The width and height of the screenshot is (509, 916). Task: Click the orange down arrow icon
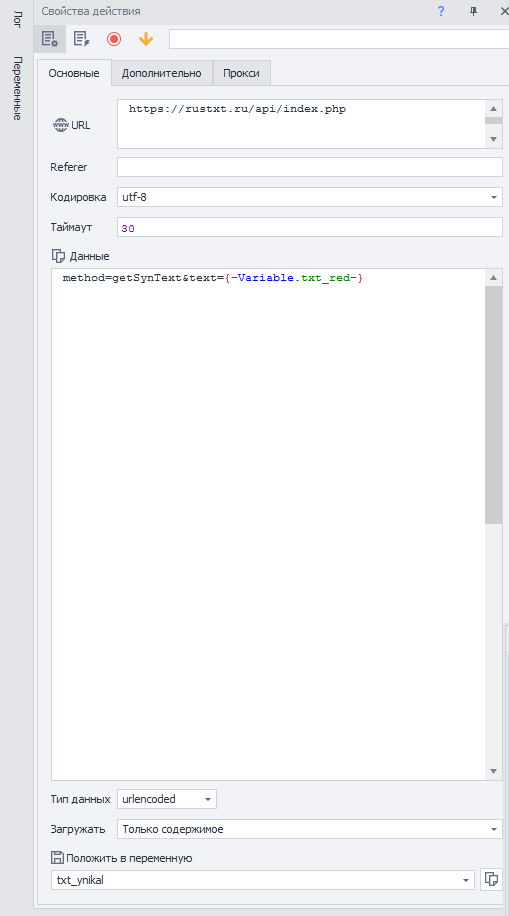(146, 39)
